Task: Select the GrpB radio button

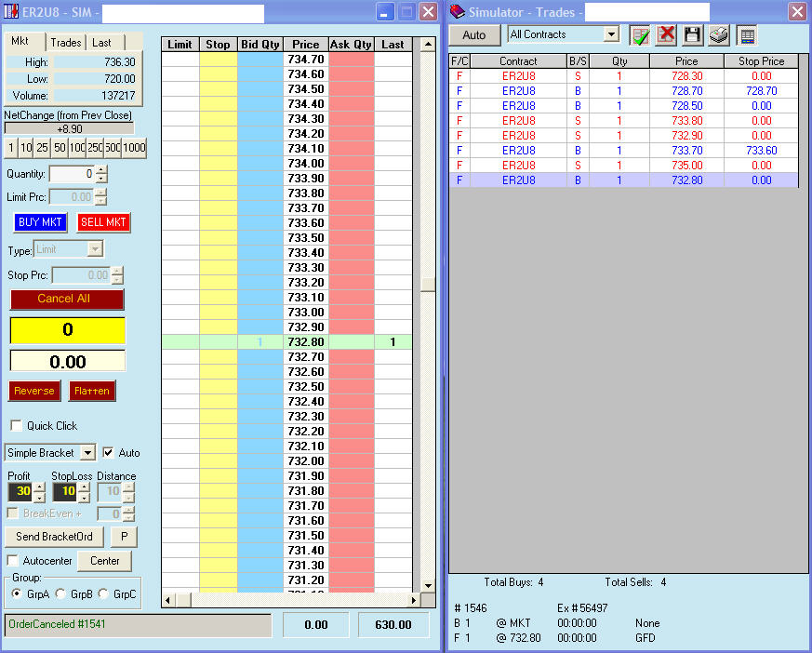Action: coord(60,593)
